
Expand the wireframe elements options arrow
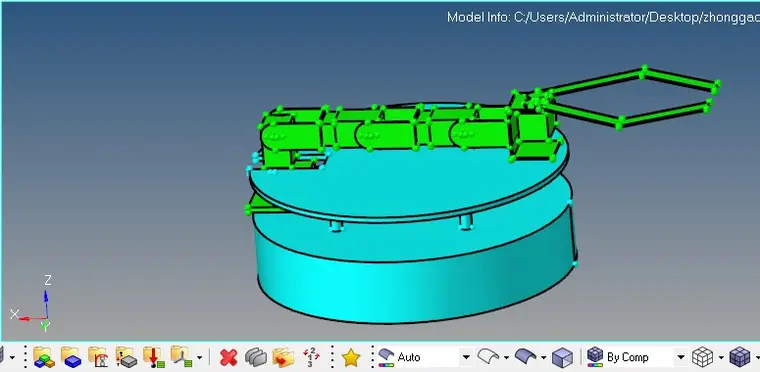(721, 358)
